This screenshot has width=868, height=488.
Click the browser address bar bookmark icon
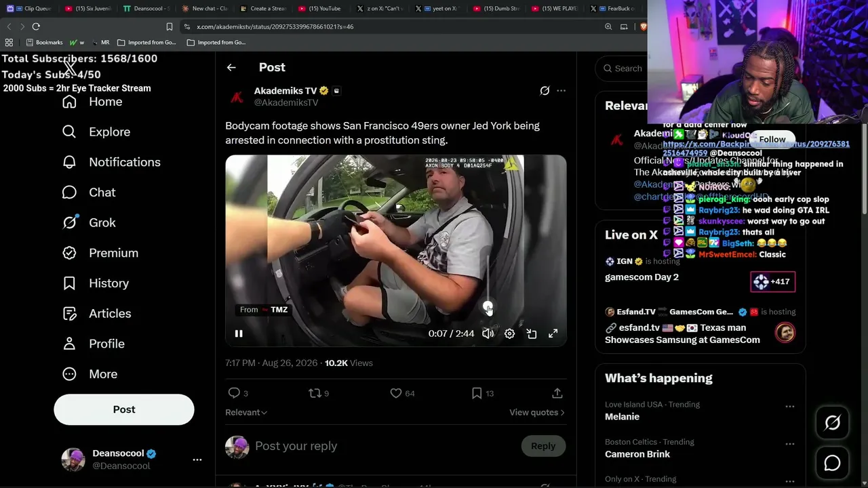point(170,26)
